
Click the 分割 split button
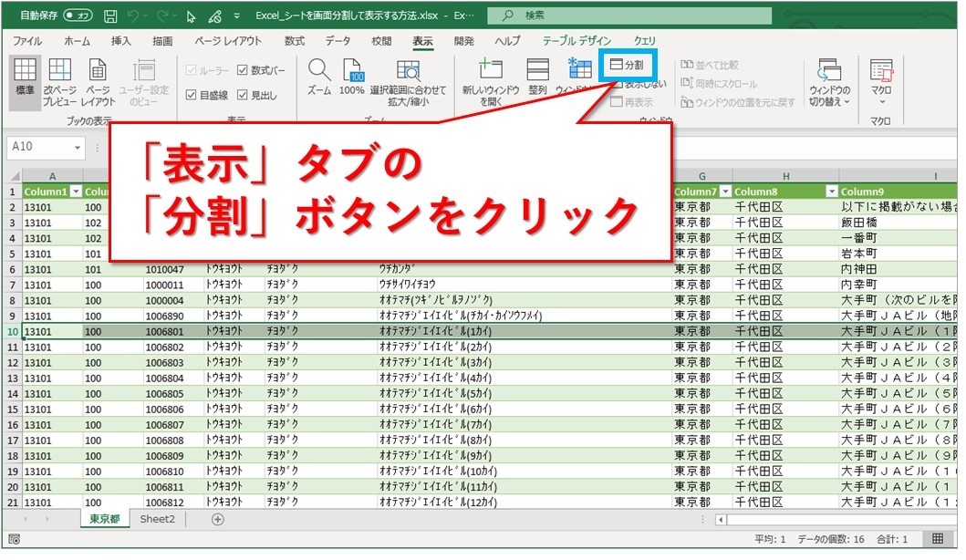point(627,65)
